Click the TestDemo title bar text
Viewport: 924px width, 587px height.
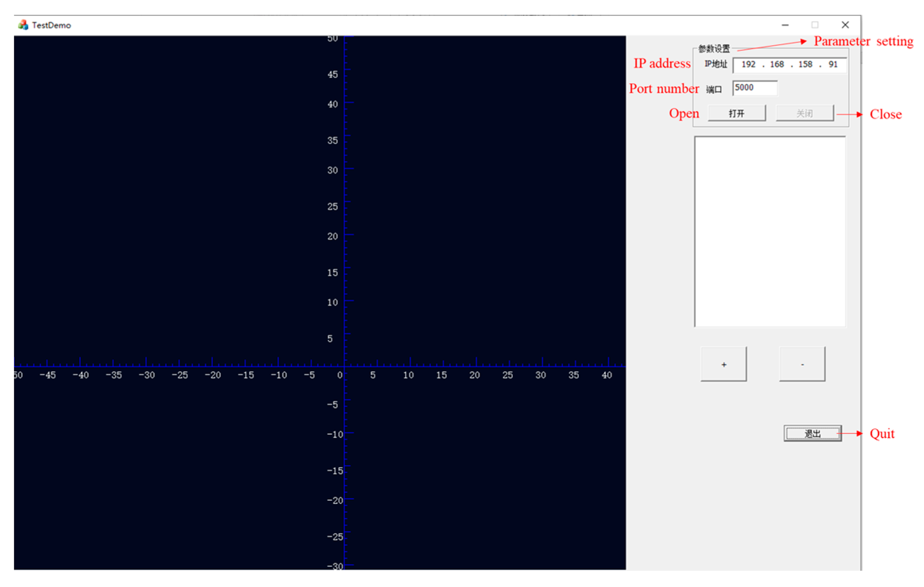point(52,25)
